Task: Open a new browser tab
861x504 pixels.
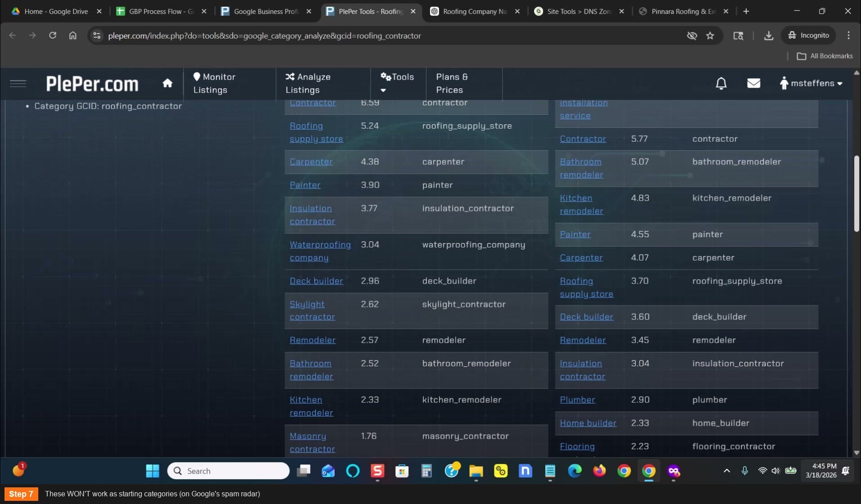Action: [746, 11]
